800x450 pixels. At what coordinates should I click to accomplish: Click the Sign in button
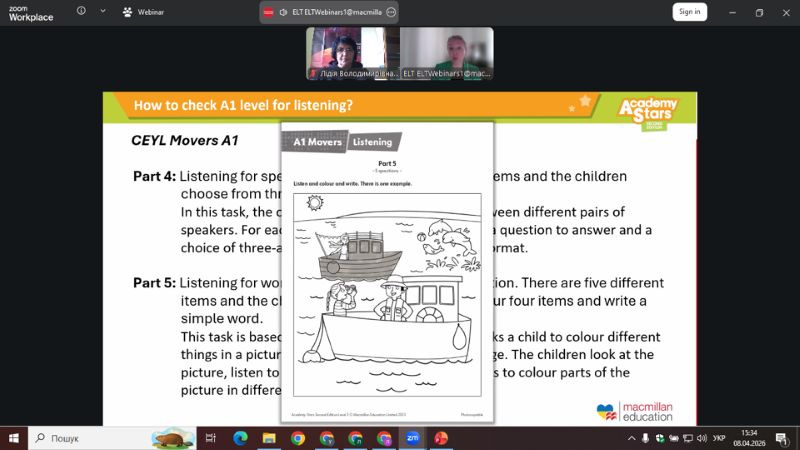(x=689, y=12)
